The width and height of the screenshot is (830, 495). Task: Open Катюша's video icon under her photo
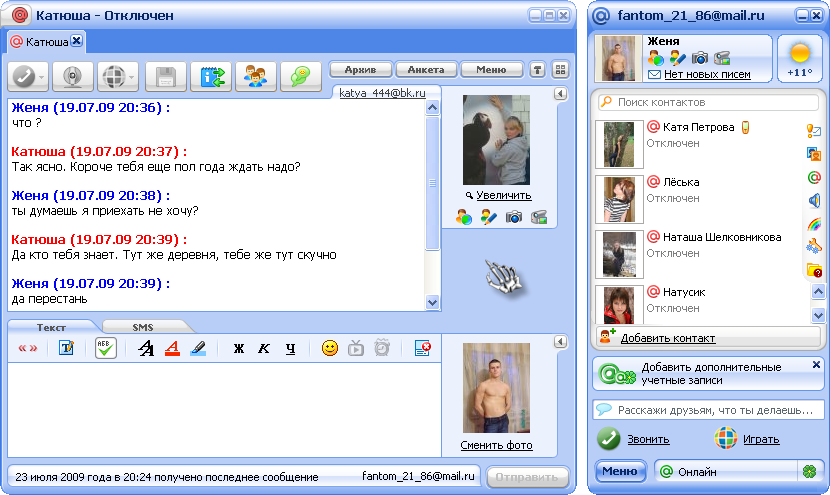(539, 217)
